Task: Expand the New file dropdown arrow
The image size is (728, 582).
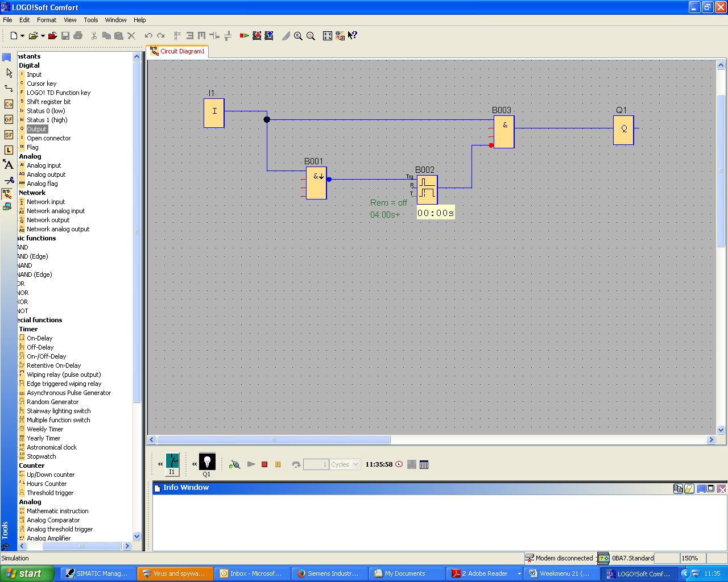Action: pyautogui.click(x=22, y=36)
